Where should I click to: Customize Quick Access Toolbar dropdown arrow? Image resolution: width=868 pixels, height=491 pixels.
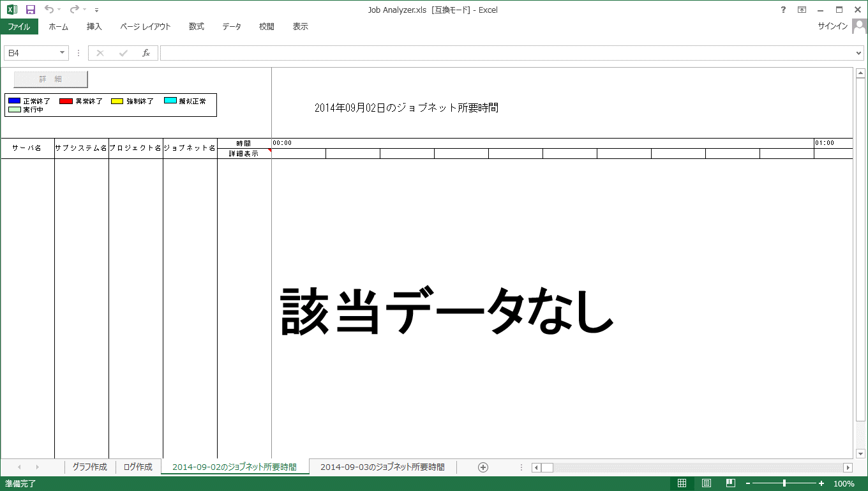pos(96,10)
